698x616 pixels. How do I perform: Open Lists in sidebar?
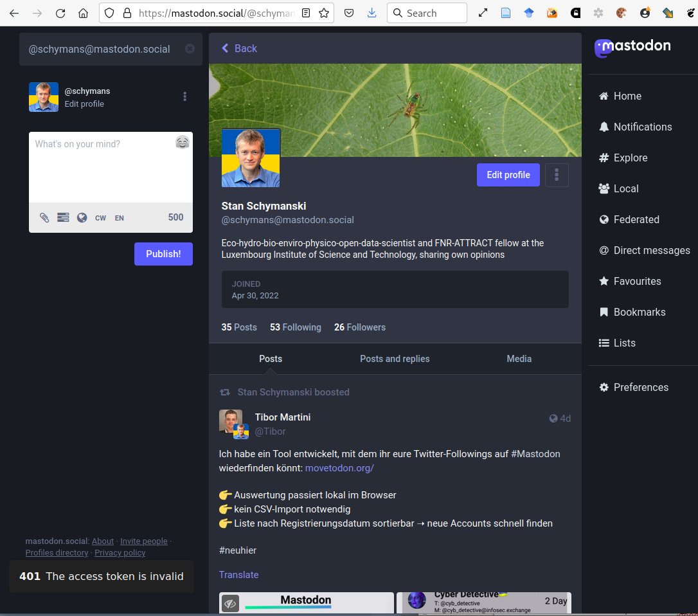[617, 343]
